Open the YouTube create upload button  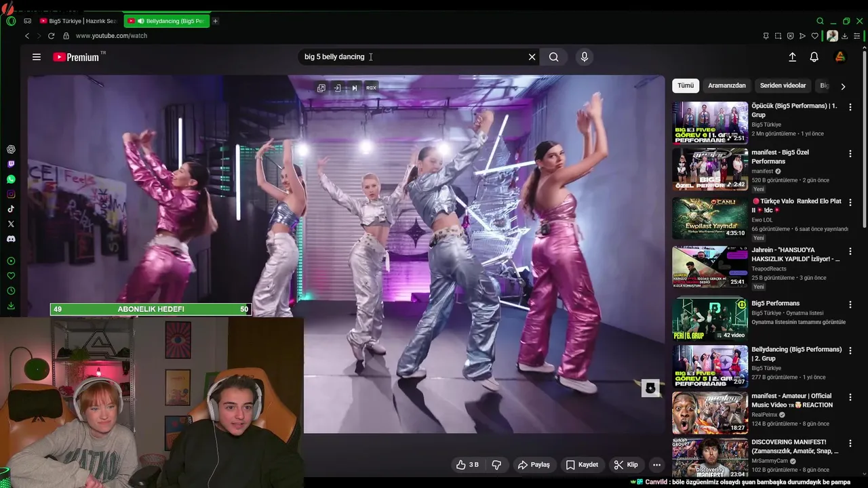tap(792, 57)
